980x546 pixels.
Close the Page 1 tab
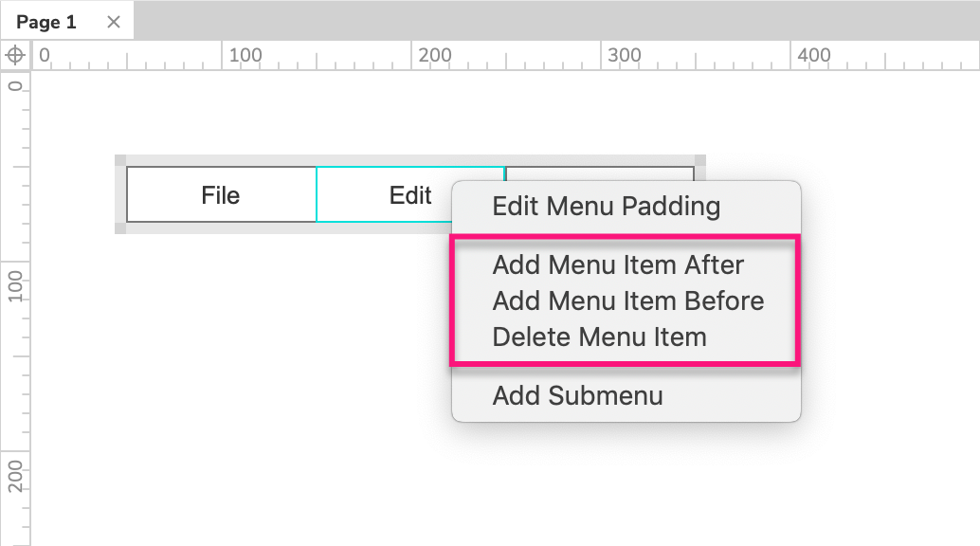(114, 22)
